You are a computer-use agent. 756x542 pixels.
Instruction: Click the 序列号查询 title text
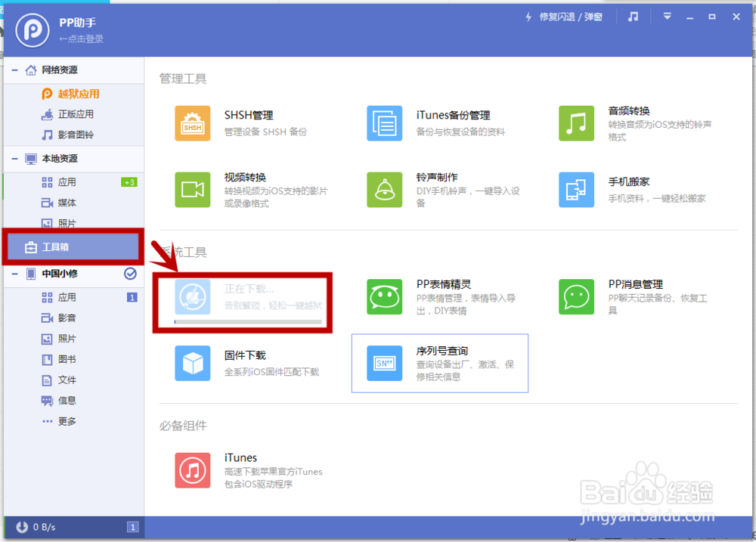(442, 351)
